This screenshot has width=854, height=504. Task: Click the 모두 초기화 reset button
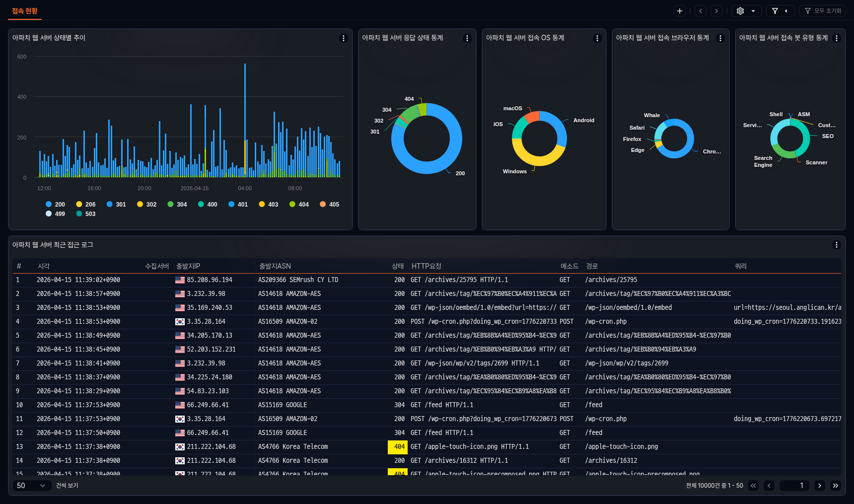click(x=823, y=11)
